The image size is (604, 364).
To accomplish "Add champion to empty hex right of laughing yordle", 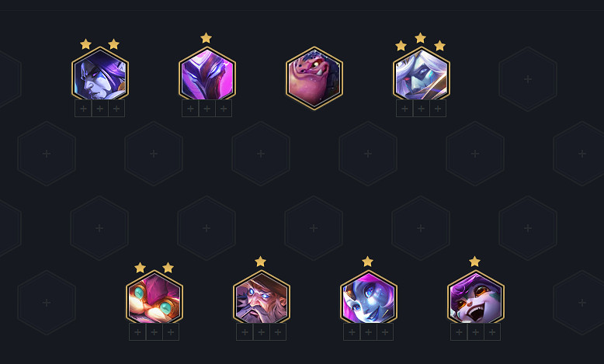I will coord(581,303).
